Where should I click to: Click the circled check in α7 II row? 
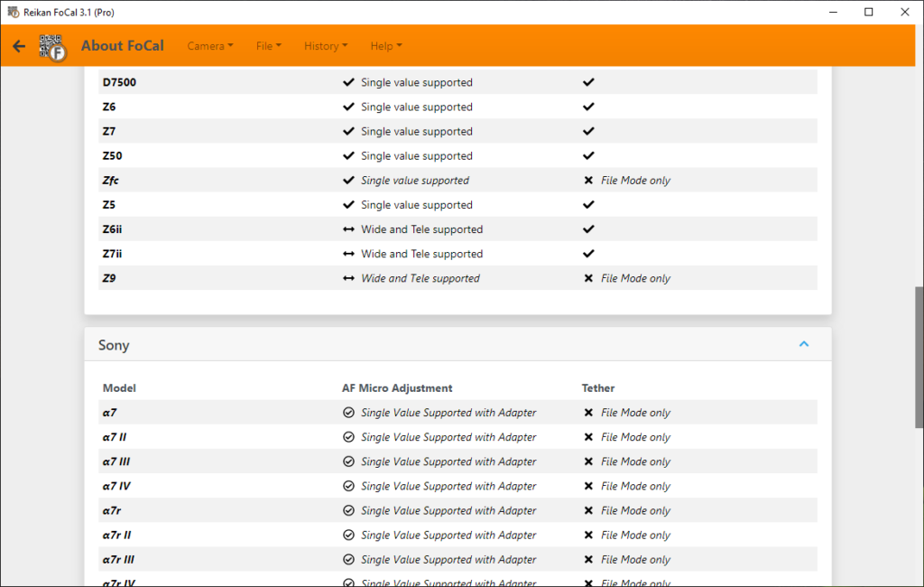348,437
